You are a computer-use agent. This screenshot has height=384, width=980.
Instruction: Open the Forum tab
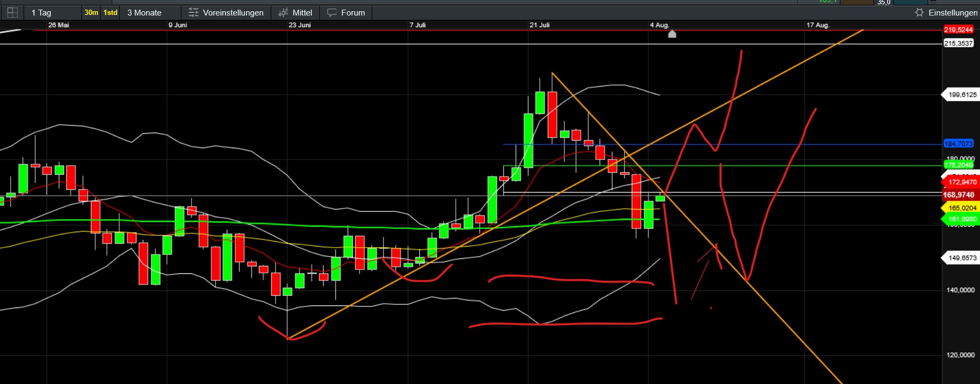346,12
